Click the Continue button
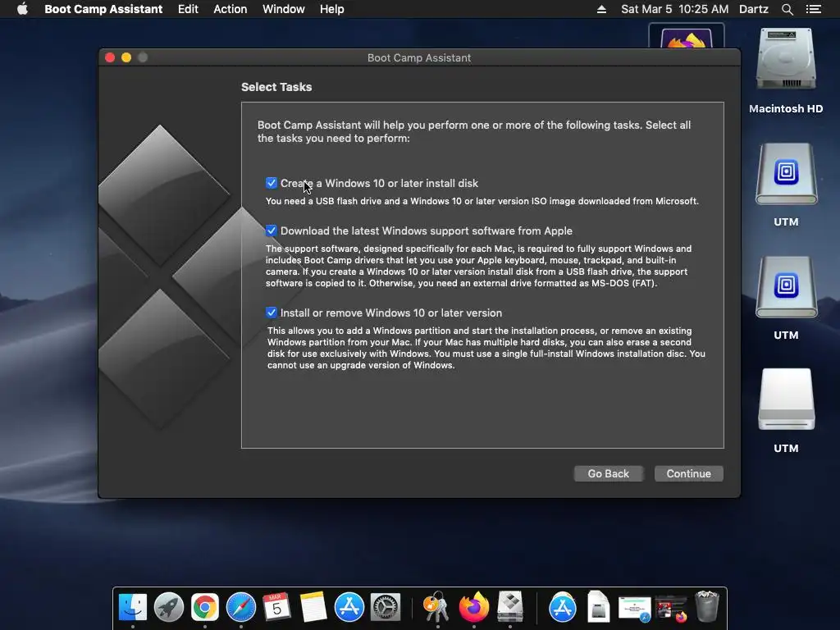Viewport: 840px width, 630px height. tap(688, 473)
